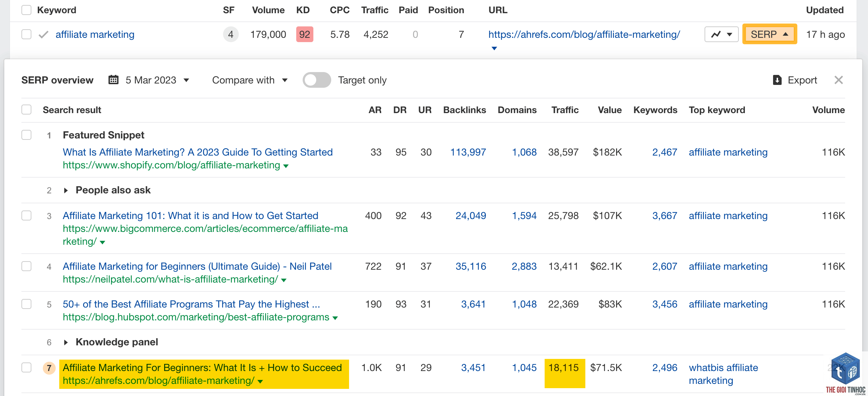
Task: Click the SF badge showing 4
Action: (x=231, y=35)
